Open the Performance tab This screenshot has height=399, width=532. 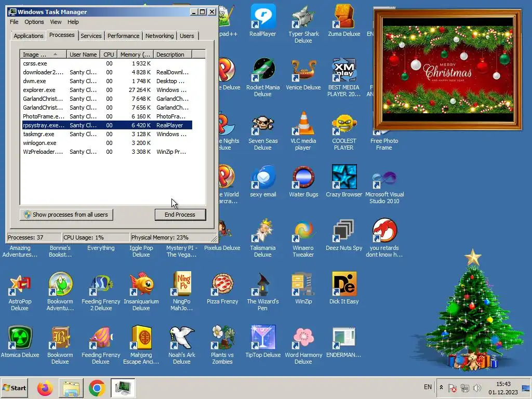coord(123,36)
